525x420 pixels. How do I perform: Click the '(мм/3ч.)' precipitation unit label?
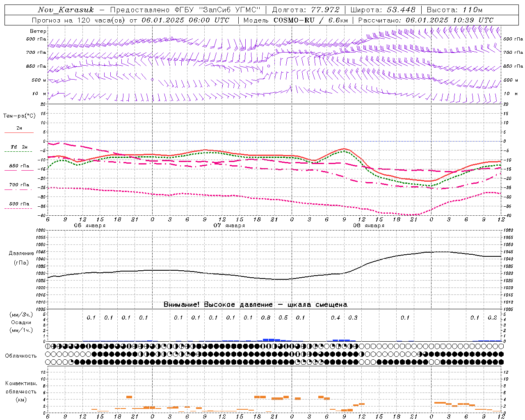click(21, 315)
